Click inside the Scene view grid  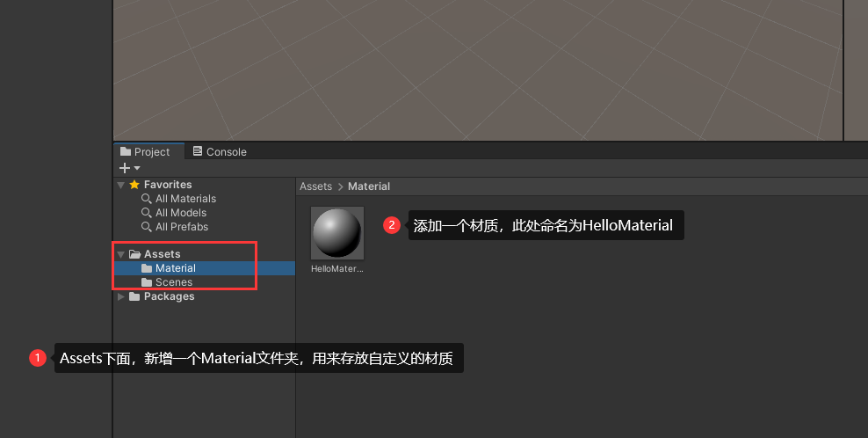click(478, 69)
